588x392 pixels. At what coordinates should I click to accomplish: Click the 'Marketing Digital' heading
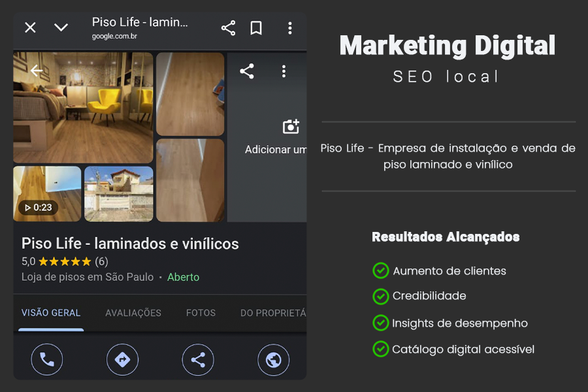tap(448, 45)
